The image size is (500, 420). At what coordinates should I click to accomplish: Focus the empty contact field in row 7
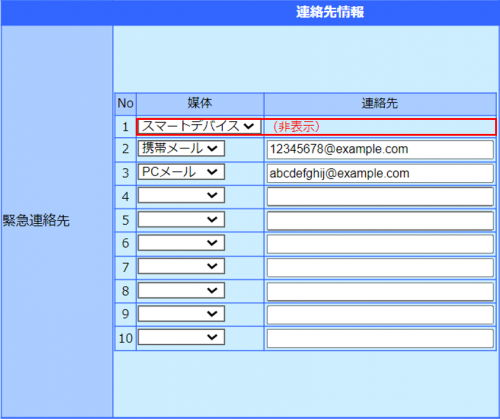click(380, 268)
